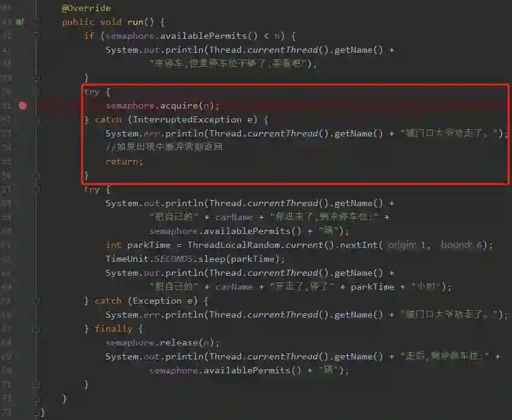512x420 pixels.
Task: Click the parkTime variable declaration
Action: tap(148, 245)
